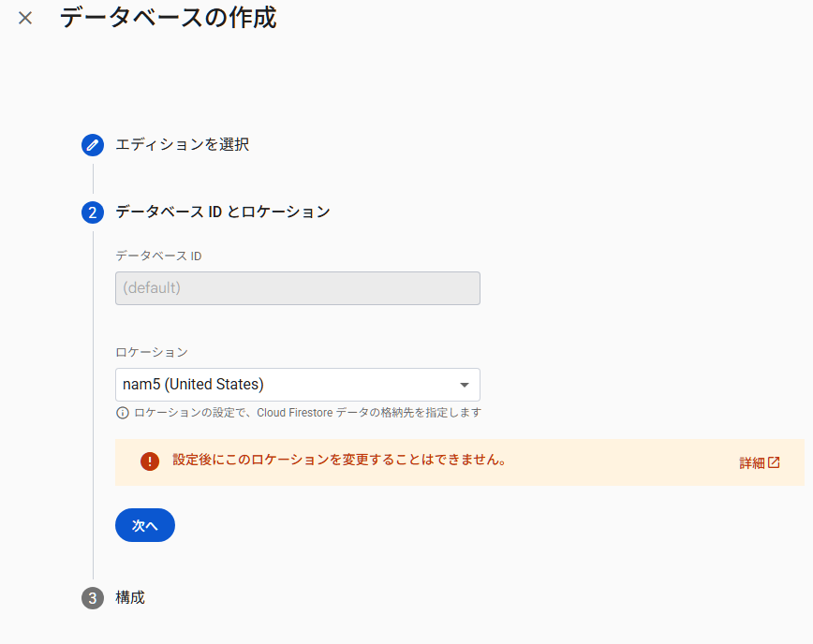
Task: Click the grey step 3 number badge
Action: pos(92,598)
